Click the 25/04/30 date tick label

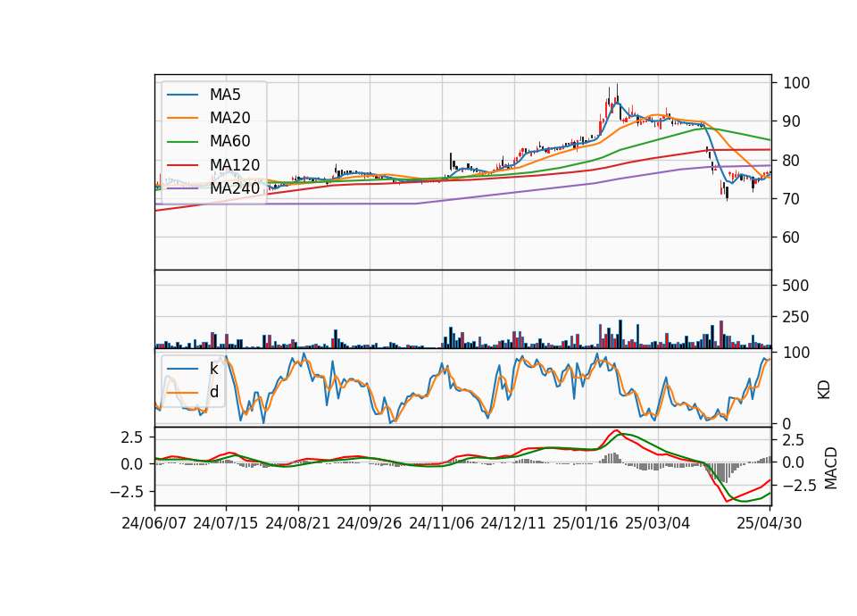point(770,523)
